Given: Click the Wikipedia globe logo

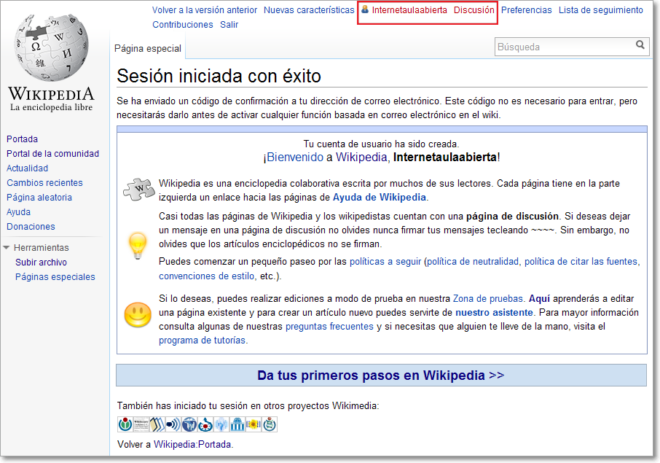Looking at the screenshot, I should 52,48.
